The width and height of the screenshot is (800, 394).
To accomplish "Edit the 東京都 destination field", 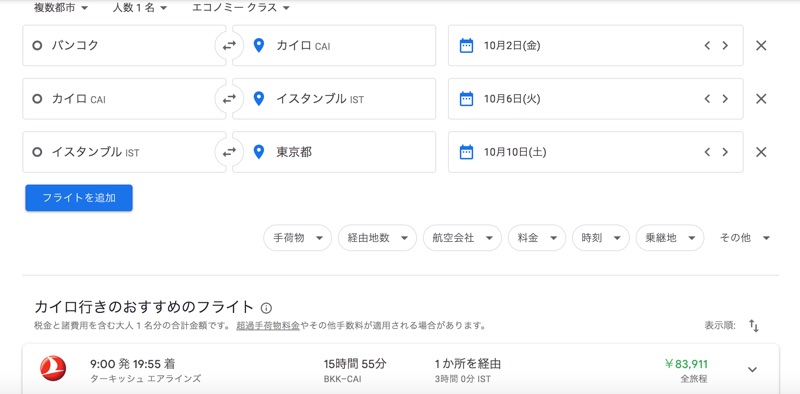I will [x=334, y=152].
